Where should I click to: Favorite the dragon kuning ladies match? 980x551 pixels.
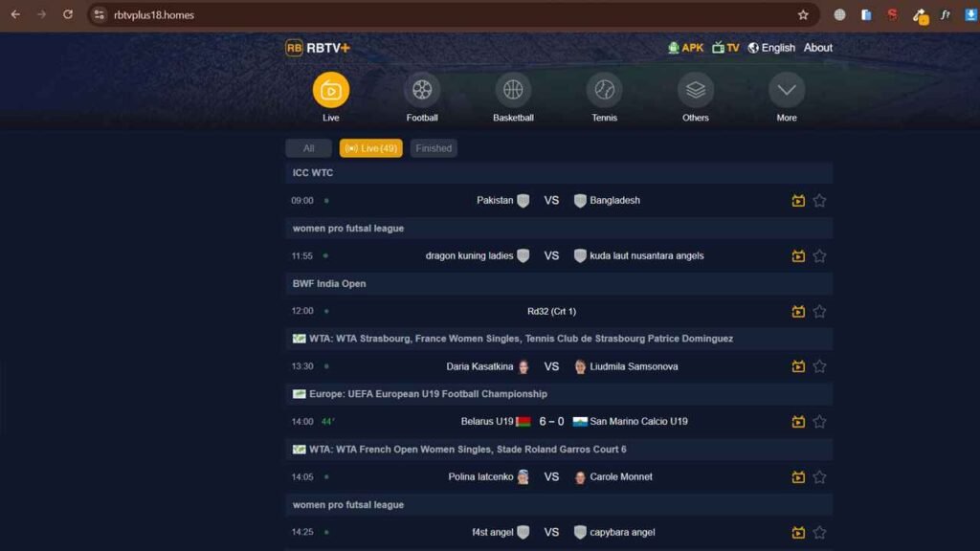[x=819, y=256]
